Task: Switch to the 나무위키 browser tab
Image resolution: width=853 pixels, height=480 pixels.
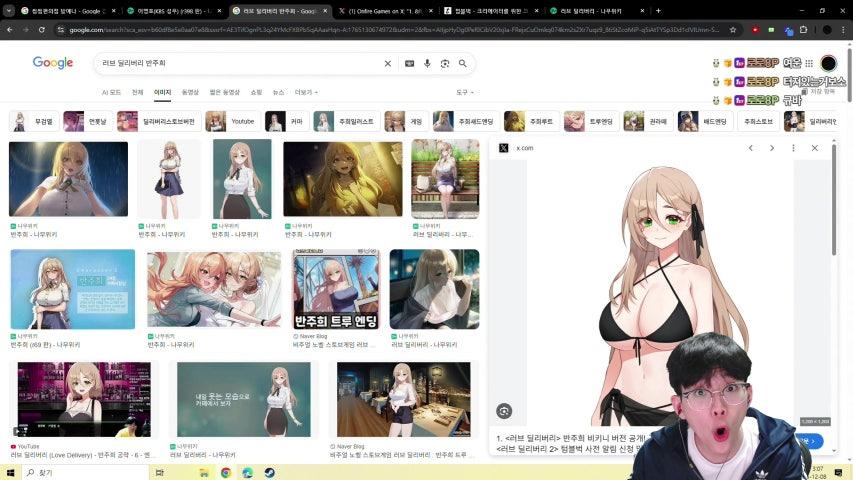Action: pos(596,10)
